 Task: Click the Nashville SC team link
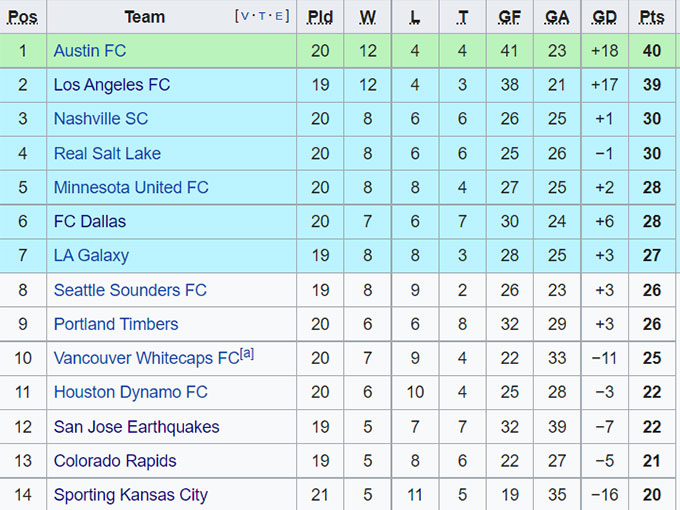pyautogui.click(x=101, y=119)
